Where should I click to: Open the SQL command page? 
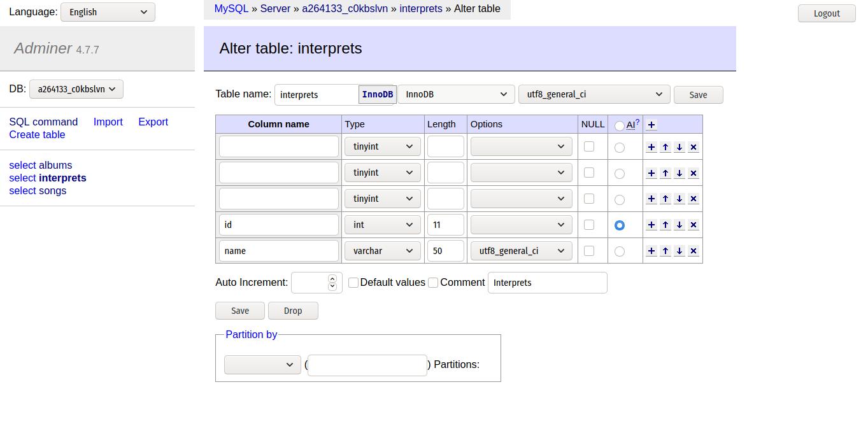click(x=43, y=122)
